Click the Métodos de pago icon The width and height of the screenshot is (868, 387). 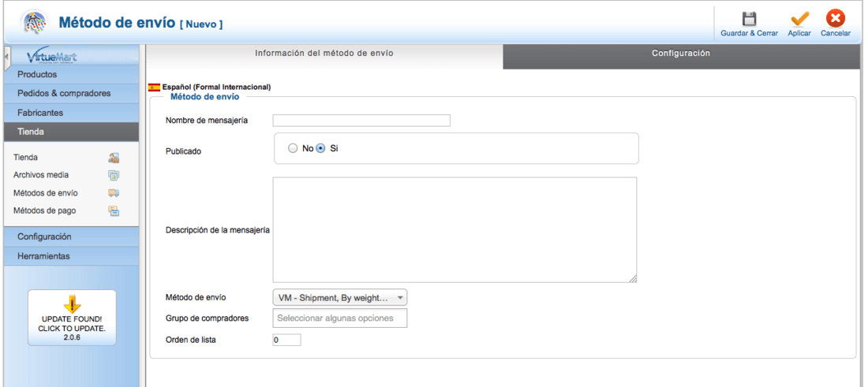[114, 210]
